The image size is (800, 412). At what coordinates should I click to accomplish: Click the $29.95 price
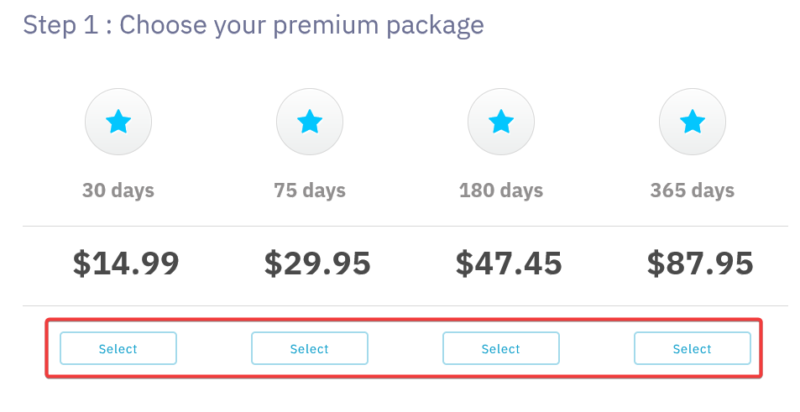(x=317, y=263)
